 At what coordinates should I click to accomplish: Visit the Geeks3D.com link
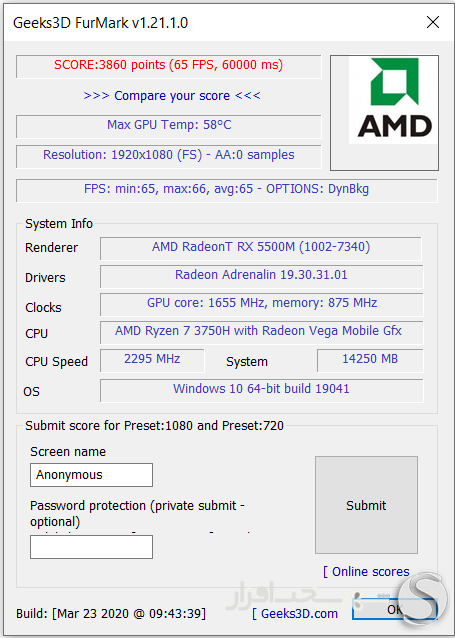click(x=295, y=614)
